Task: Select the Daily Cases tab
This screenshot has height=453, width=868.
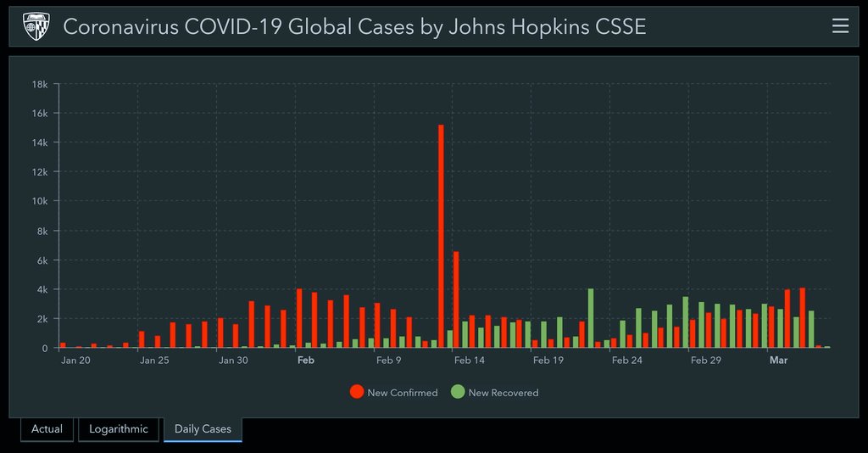Action: tap(203, 429)
